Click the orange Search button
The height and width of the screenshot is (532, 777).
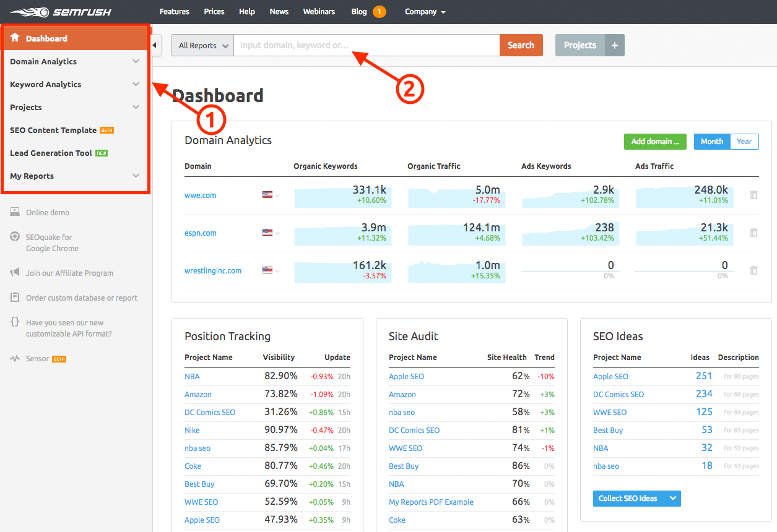tap(521, 45)
